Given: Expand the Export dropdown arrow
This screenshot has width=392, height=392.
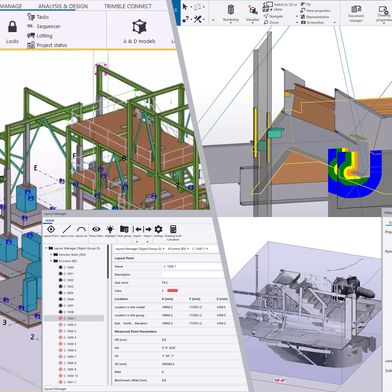Looking at the screenshot, I should [147, 241].
